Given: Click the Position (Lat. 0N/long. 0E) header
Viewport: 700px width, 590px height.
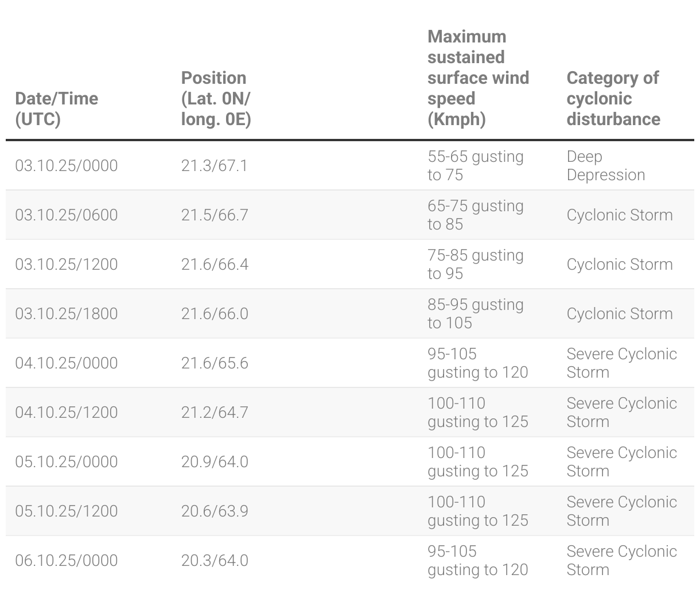Looking at the screenshot, I should coord(216,98).
